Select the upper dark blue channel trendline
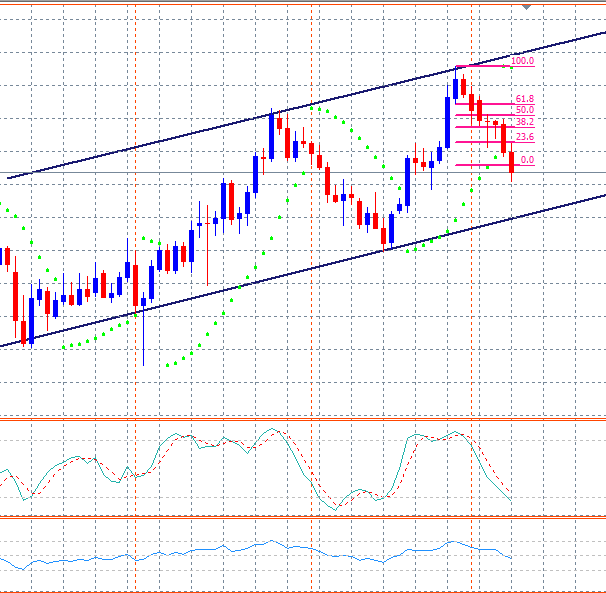 click(x=307, y=106)
